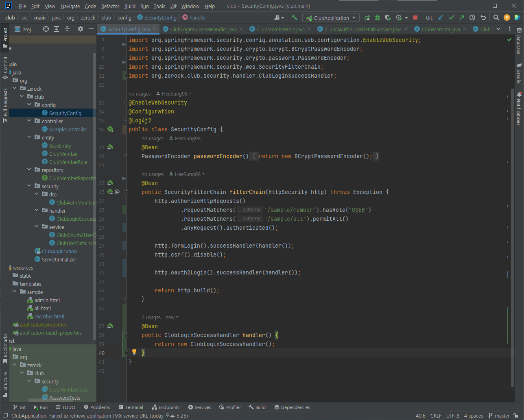Image resolution: width=524 pixels, height=420 pixels.
Task: Click the yellow lightbulb intention icon
Action: click(x=134, y=352)
